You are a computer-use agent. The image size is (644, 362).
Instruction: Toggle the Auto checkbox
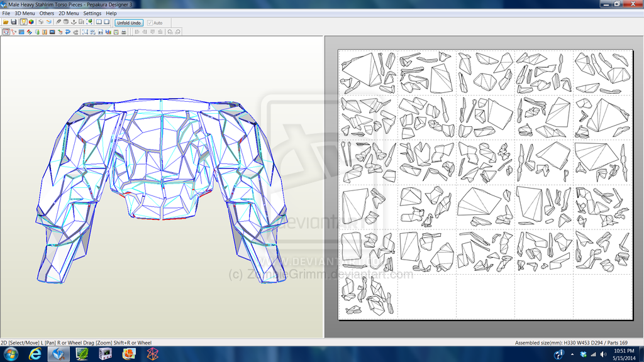155,23
